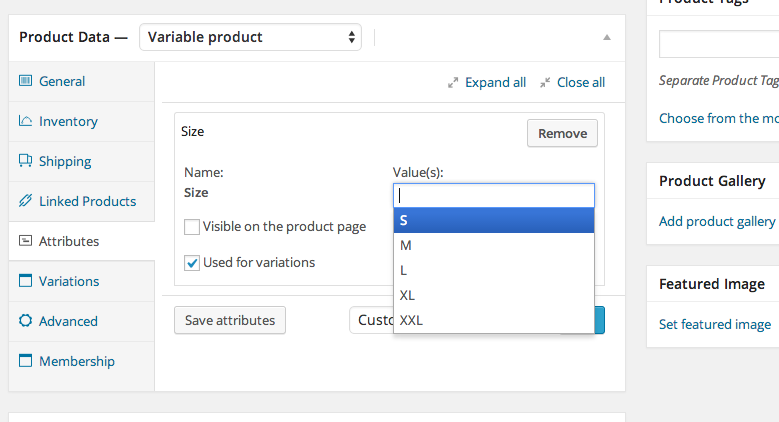779x422 pixels.
Task: Click the Featured Image panel heading
Action: click(711, 284)
